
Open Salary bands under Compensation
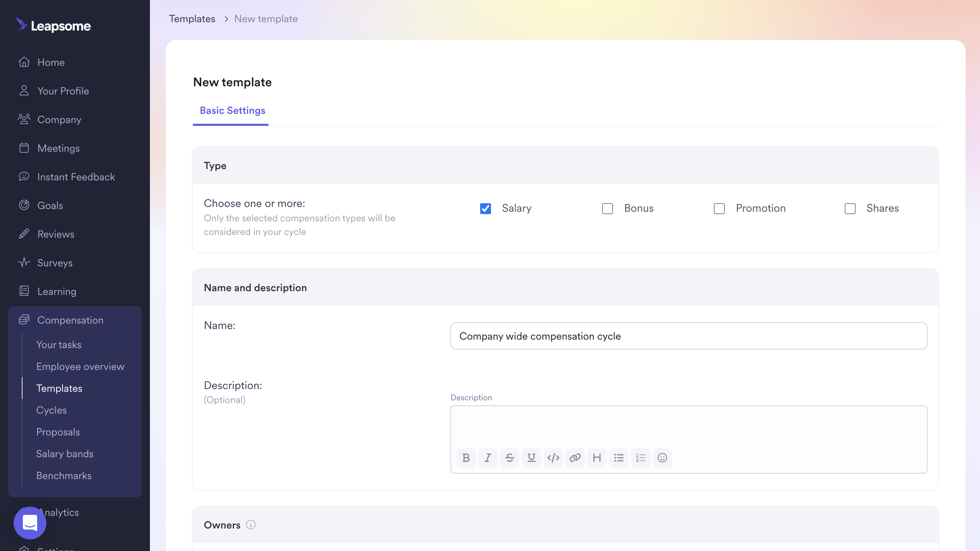coord(65,453)
